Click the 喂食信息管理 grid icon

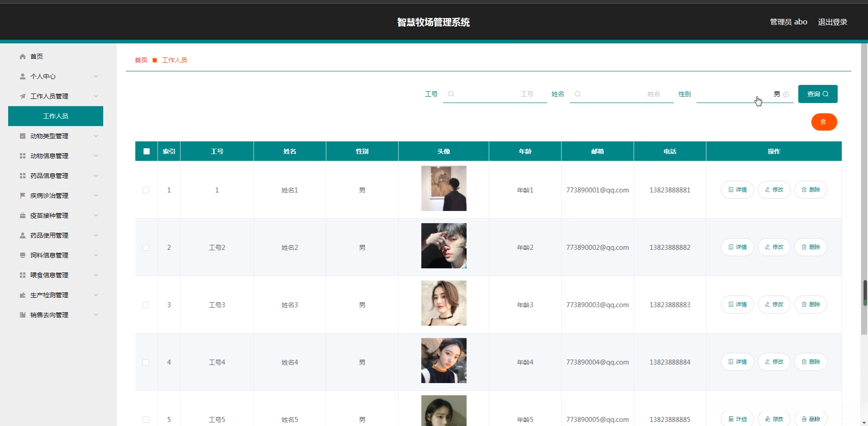[23, 275]
